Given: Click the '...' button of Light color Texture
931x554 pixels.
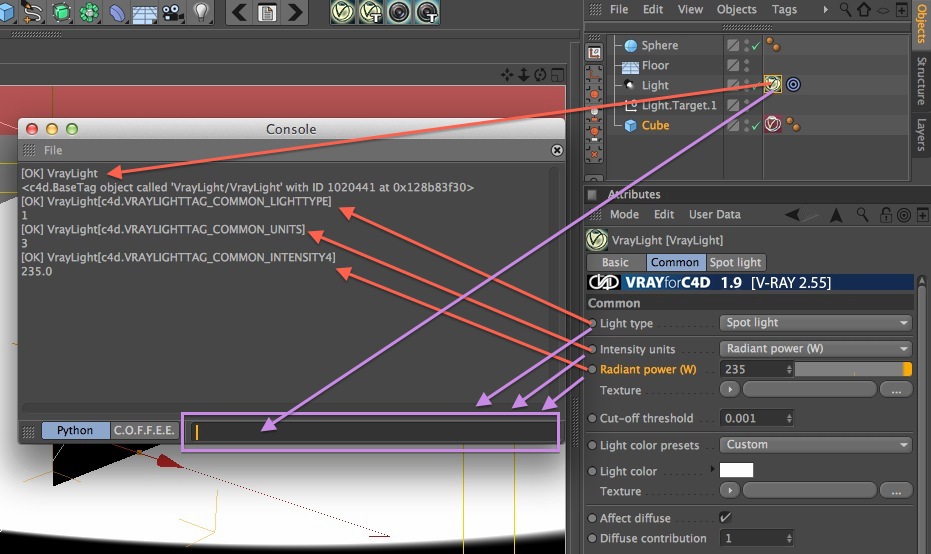Looking at the screenshot, I should click(896, 490).
